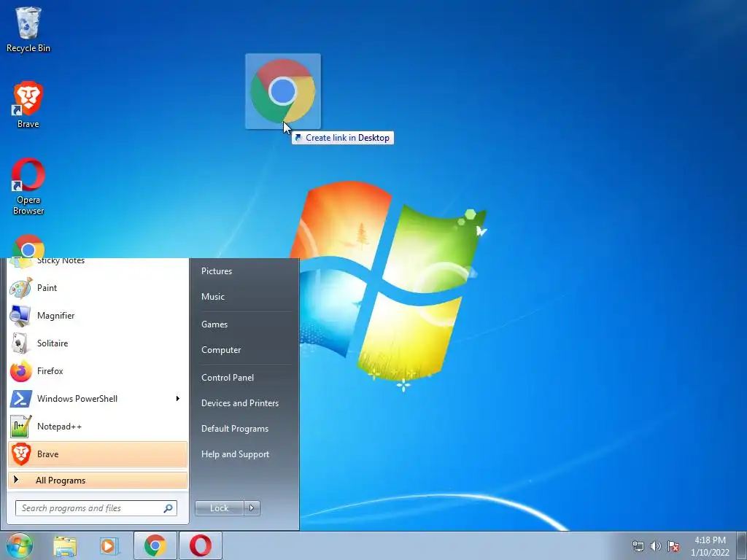Click the Lock button

point(219,508)
